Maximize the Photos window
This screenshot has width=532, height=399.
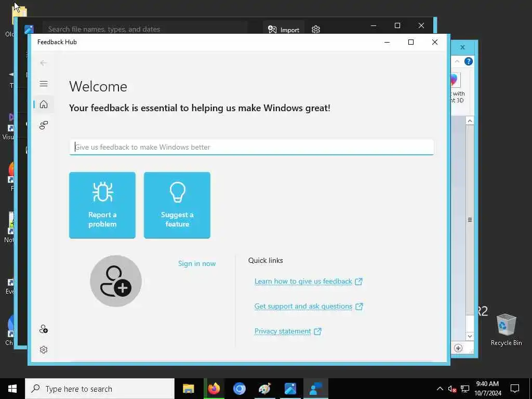(x=397, y=25)
